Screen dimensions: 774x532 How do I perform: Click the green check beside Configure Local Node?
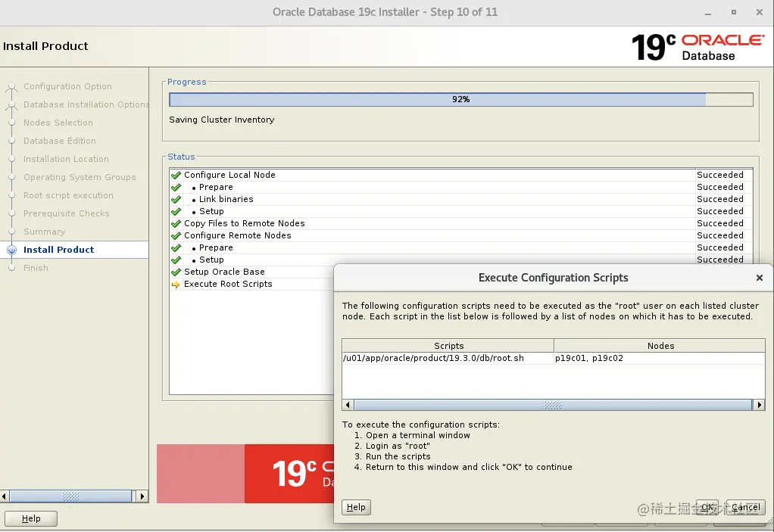coord(176,175)
